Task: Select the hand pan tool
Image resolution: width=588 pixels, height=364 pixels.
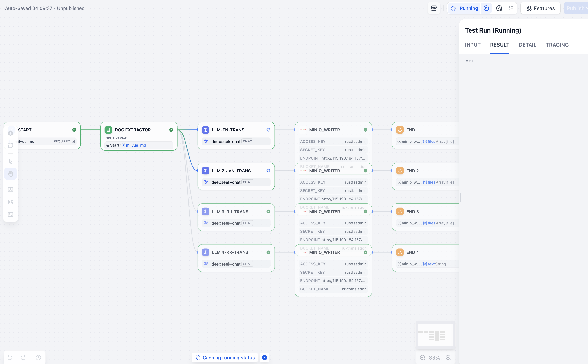Action: tap(10, 174)
